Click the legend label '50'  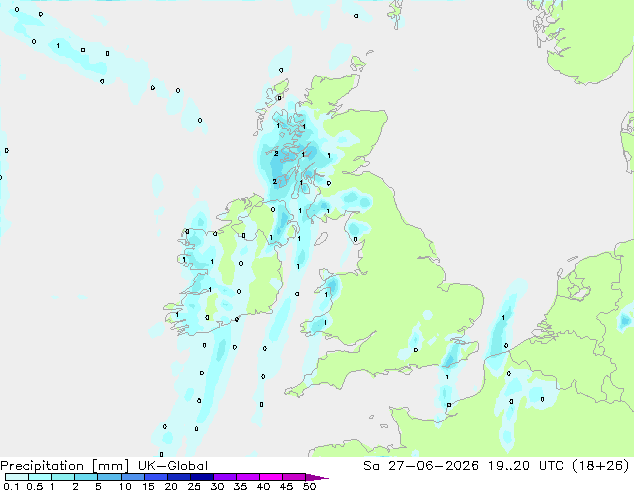310,486
